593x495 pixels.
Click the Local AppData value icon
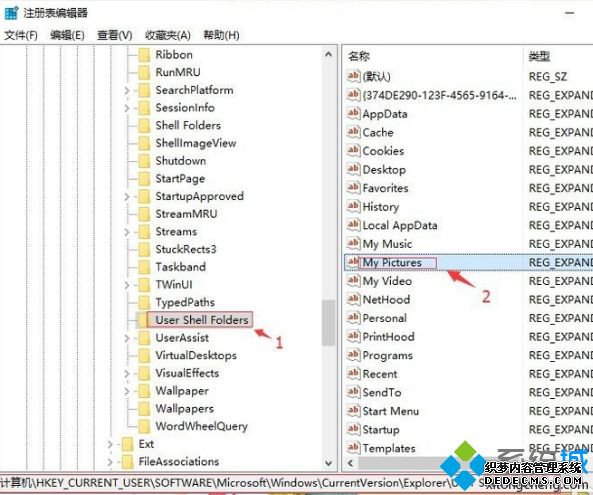(353, 225)
